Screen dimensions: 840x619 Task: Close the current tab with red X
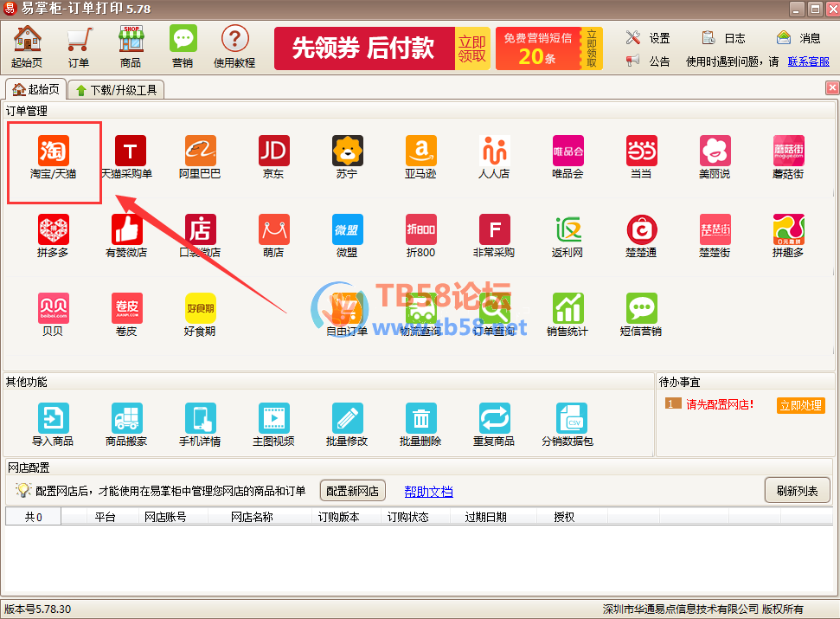coord(832,88)
